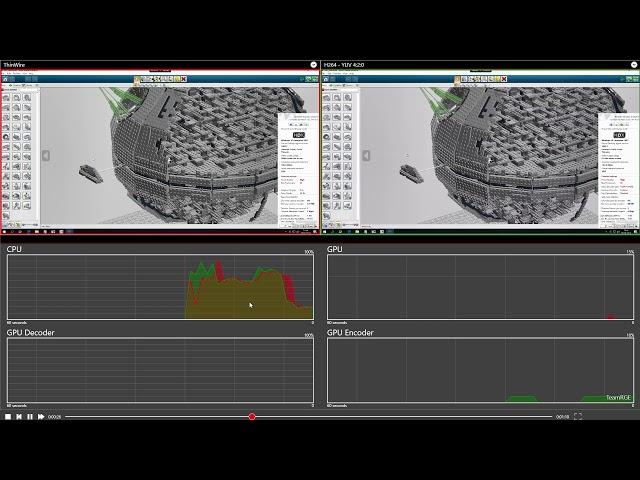
Task: Fast-forward the comparison playback
Action: click(41, 416)
